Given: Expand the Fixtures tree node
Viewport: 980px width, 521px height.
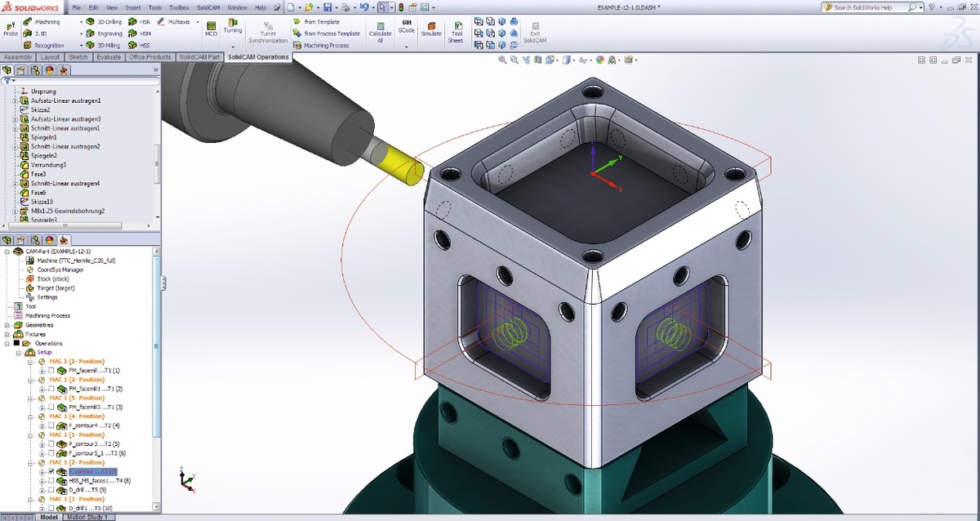Looking at the screenshot, I should (x=7, y=334).
